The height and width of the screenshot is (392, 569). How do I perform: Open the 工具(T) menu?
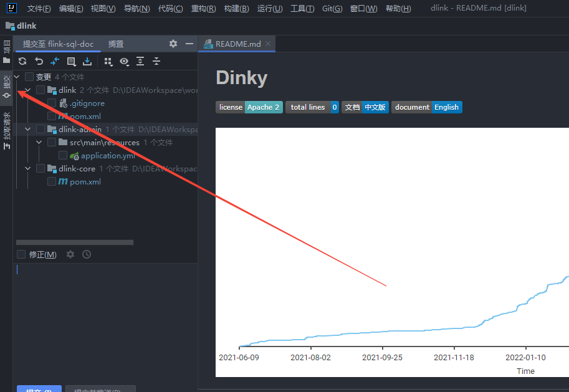302,8
